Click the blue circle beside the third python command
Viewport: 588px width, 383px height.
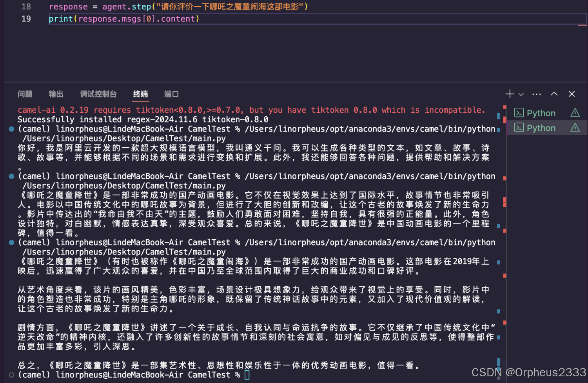(11, 242)
